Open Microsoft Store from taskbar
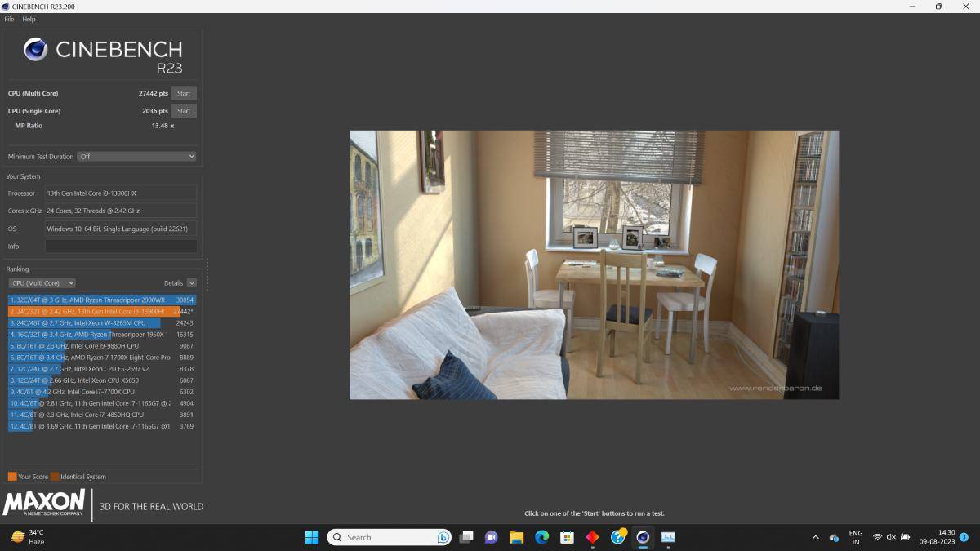The height and width of the screenshot is (551, 980). click(567, 537)
